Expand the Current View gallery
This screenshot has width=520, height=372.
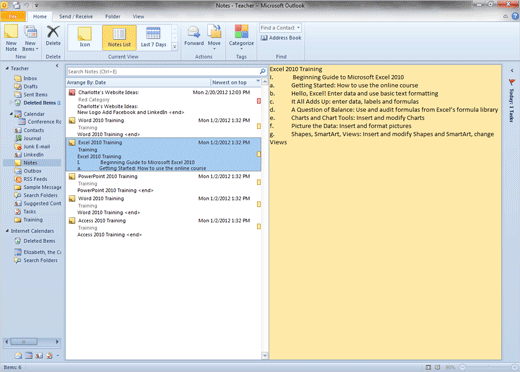174,47
